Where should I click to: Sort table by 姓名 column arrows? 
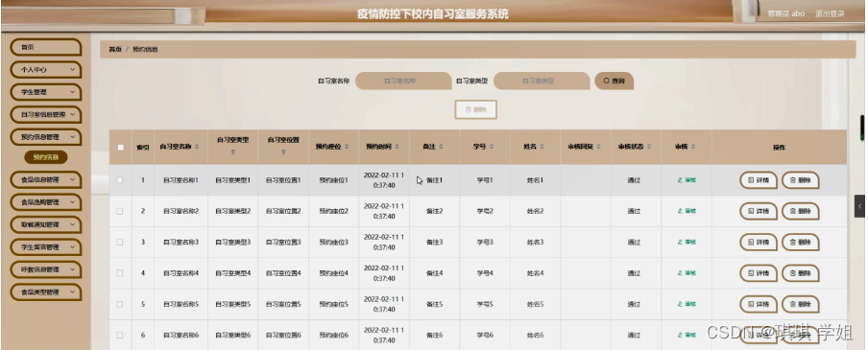click(542, 147)
